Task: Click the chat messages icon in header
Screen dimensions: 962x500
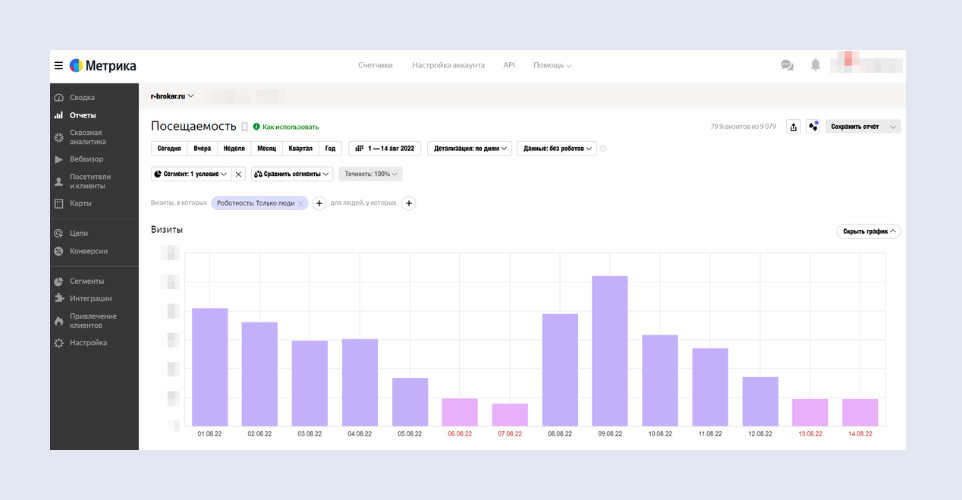Action: point(787,65)
